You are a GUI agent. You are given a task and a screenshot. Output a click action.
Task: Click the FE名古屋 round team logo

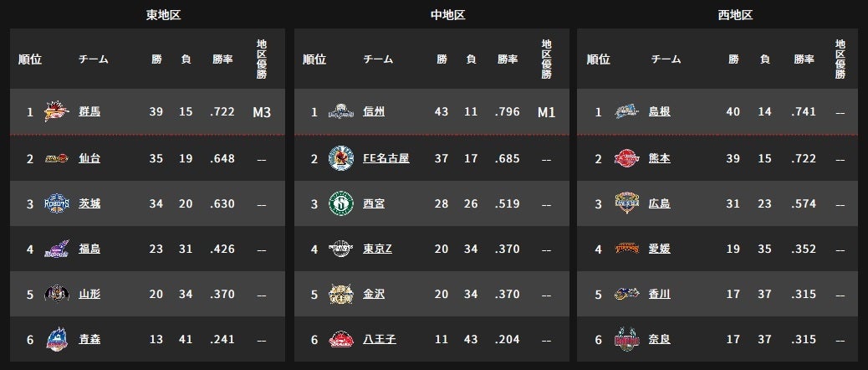coord(341,158)
